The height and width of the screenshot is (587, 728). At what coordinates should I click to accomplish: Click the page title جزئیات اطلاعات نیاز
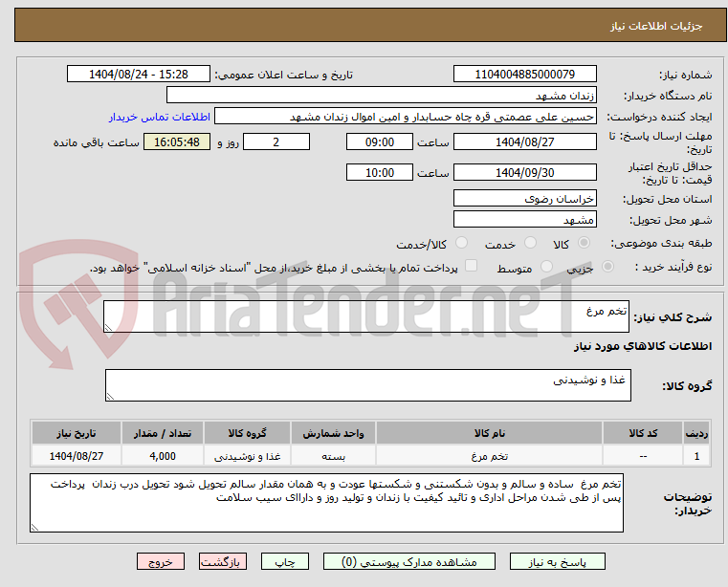coord(655,26)
